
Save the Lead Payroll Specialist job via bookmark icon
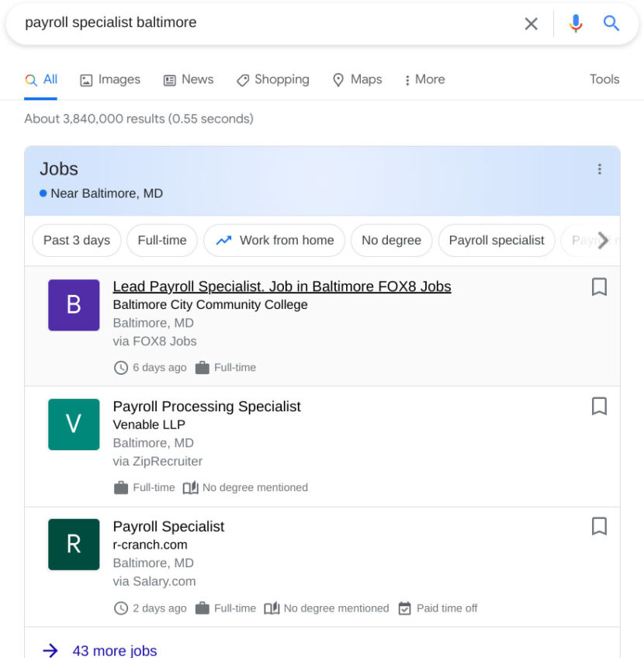pos(599,286)
